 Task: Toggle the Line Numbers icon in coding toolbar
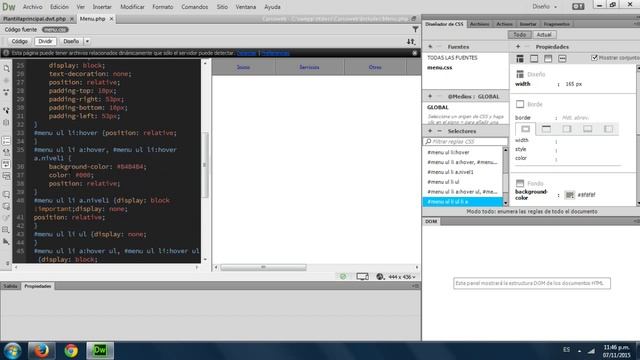click(6, 141)
